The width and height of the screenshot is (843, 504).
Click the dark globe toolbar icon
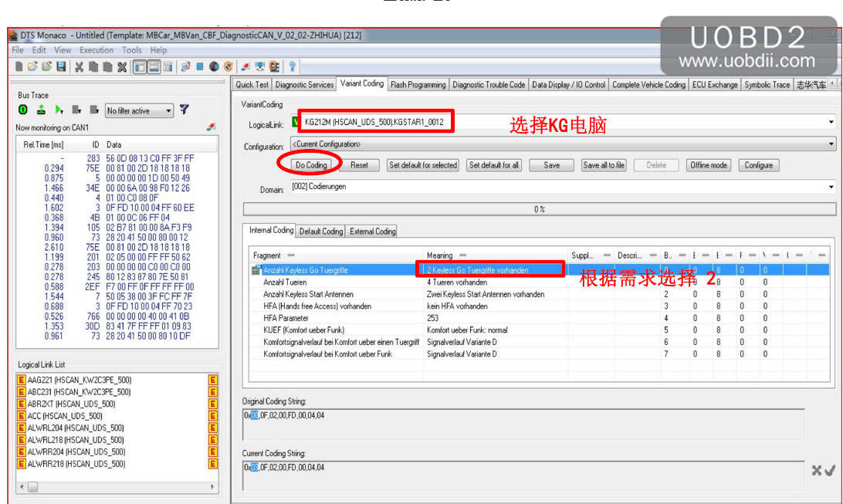pyautogui.click(x=214, y=66)
